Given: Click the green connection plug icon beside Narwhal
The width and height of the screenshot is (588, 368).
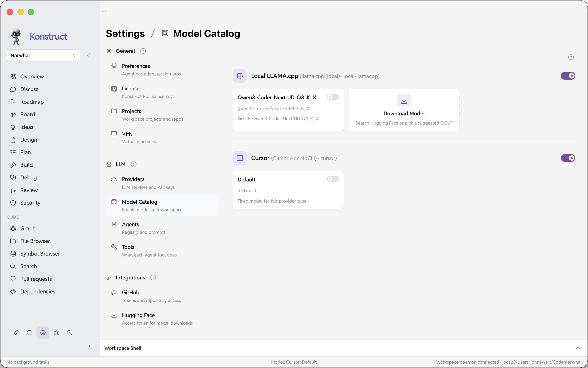Looking at the screenshot, I should click(88, 55).
